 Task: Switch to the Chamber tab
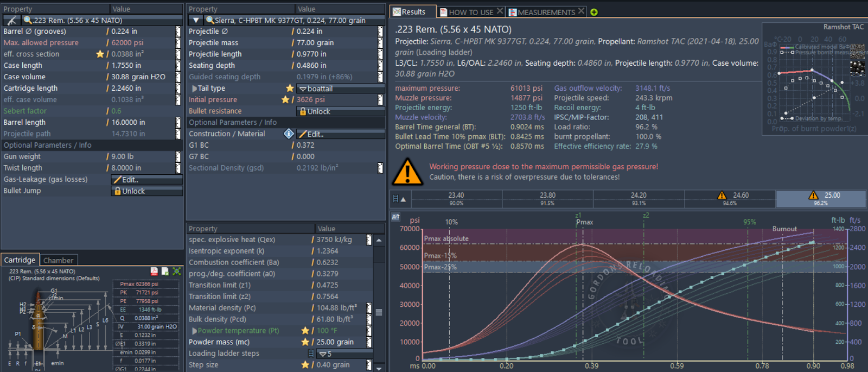[x=58, y=260]
